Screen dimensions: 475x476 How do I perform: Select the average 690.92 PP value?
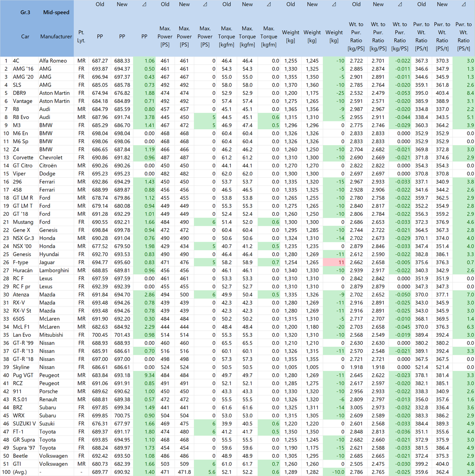tap(122, 472)
